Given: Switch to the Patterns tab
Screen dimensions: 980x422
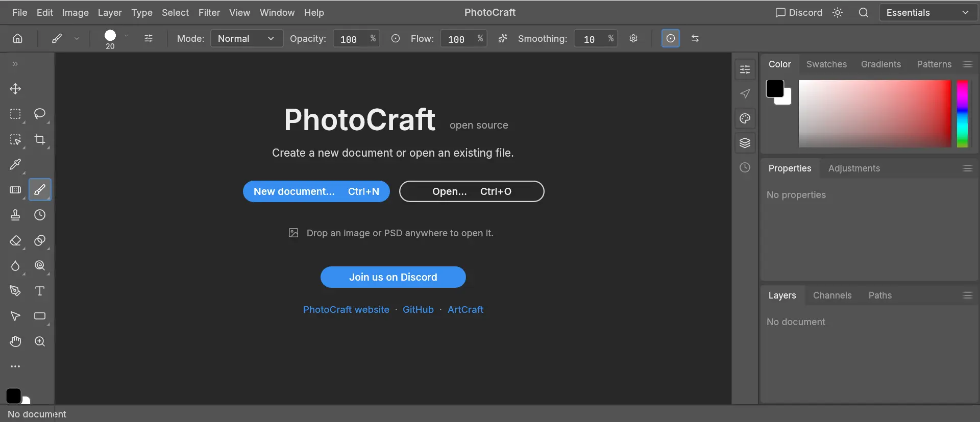Looking at the screenshot, I should click(934, 64).
